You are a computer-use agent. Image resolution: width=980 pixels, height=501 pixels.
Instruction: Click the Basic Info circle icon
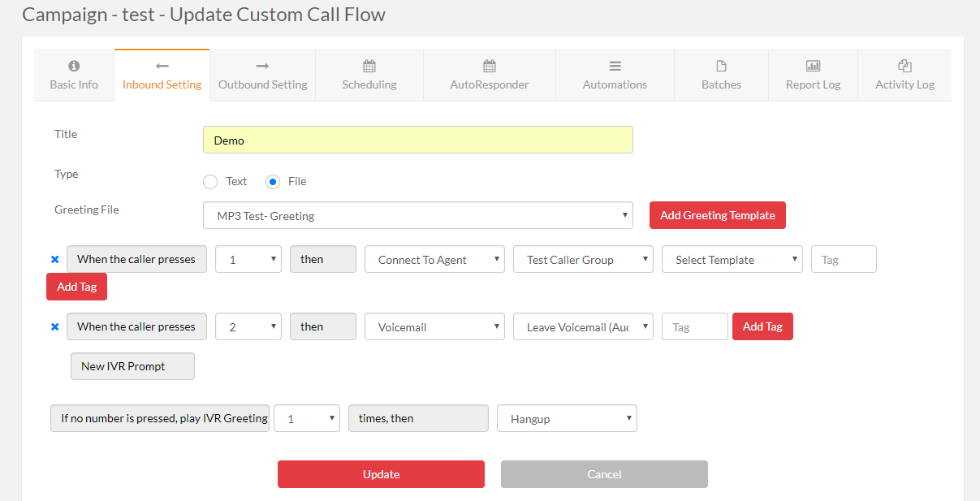(74, 66)
